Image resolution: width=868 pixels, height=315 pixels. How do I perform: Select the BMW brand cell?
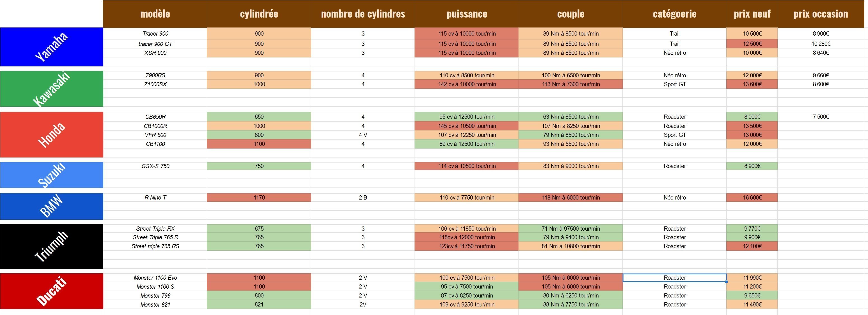click(52, 206)
